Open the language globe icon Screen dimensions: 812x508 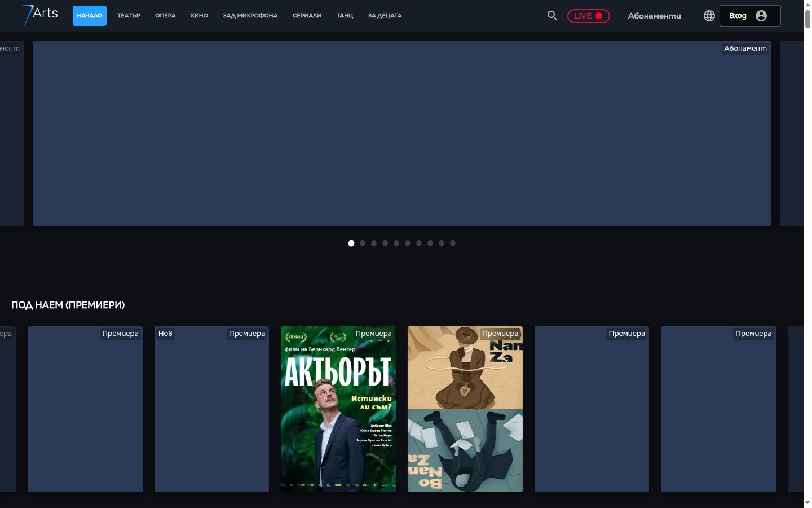[709, 16]
